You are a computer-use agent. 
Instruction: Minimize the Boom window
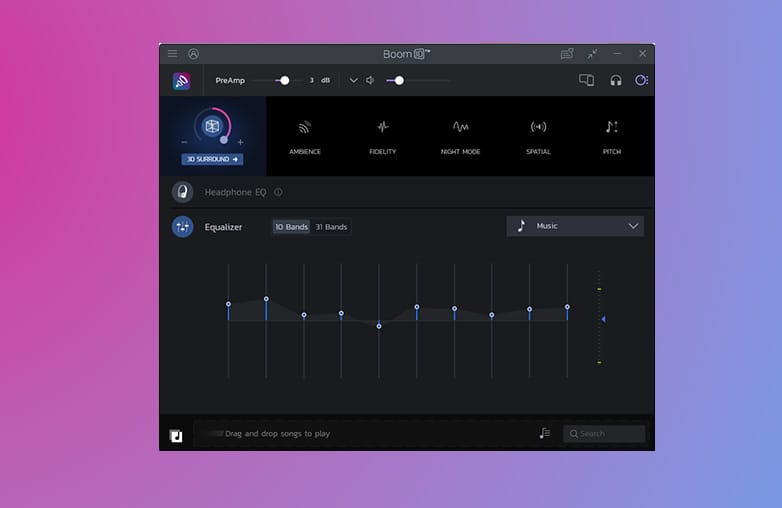coord(617,53)
